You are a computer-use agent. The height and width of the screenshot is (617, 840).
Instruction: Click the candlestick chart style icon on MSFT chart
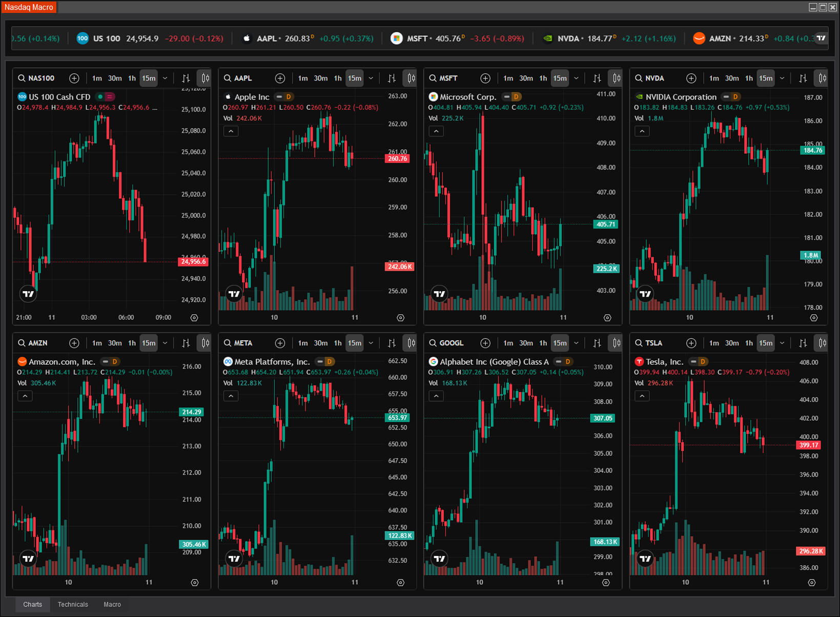[616, 78]
